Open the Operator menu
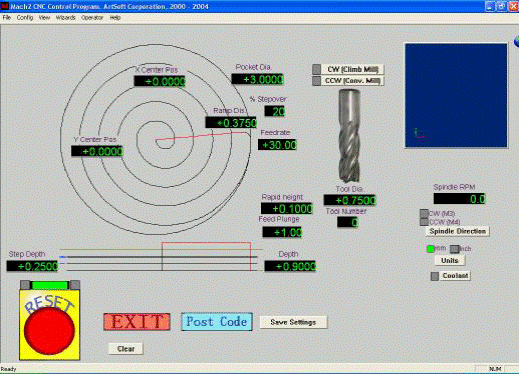The height and width of the screenshot is (374, 519). coord(92,18)
